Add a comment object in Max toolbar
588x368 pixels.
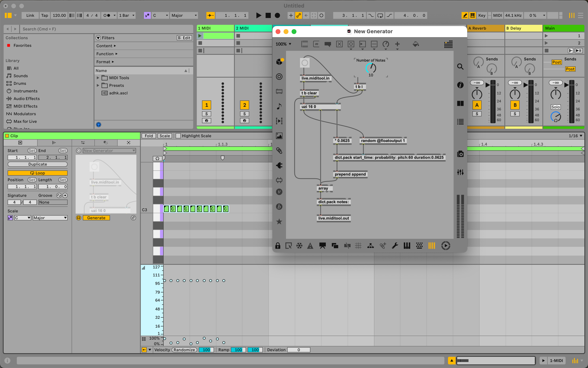click(x=328, y=44)
